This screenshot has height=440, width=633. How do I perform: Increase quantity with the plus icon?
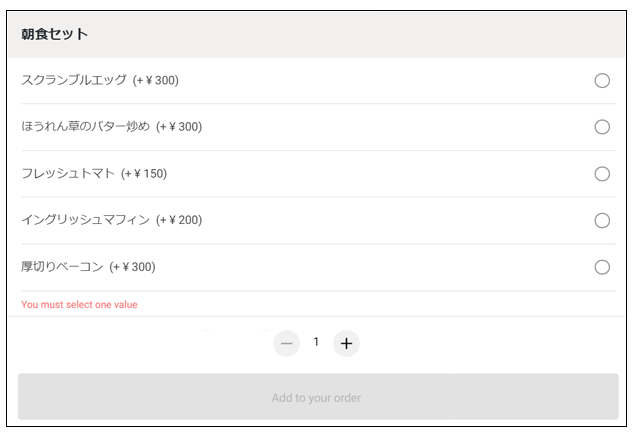(x=346, y=343)
